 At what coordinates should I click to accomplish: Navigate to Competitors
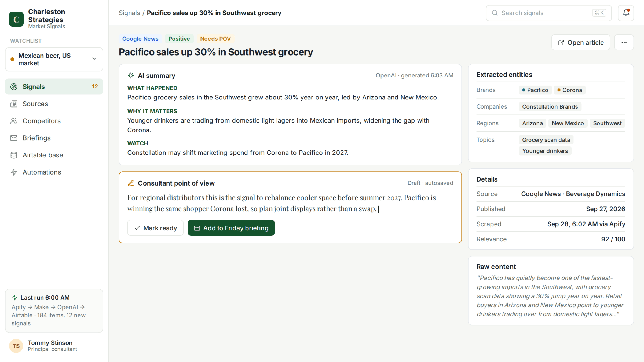click(x=54, y=121)
